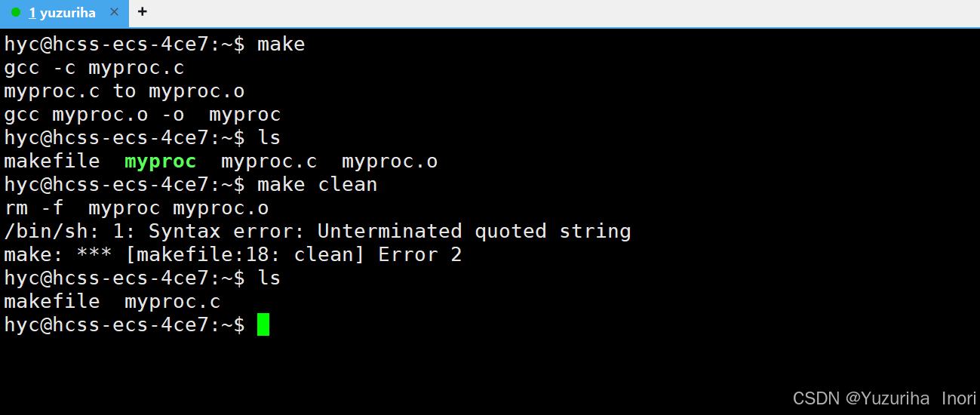Close the yuzuriha session tab
The image size is (980, 415).
(114, 12)
